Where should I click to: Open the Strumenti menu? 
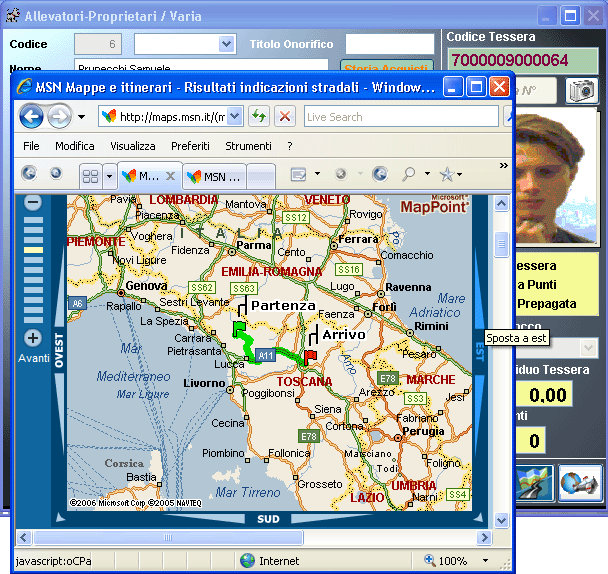249,146
